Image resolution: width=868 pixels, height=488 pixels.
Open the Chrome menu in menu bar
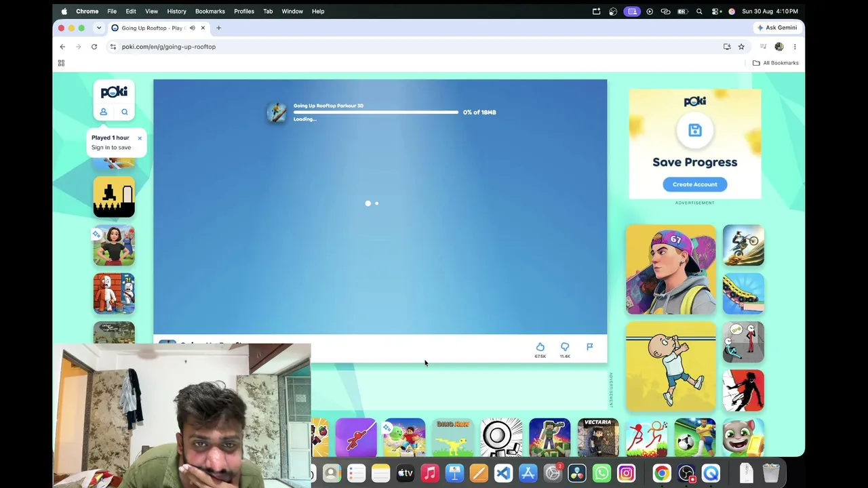(x=87, y=11)
